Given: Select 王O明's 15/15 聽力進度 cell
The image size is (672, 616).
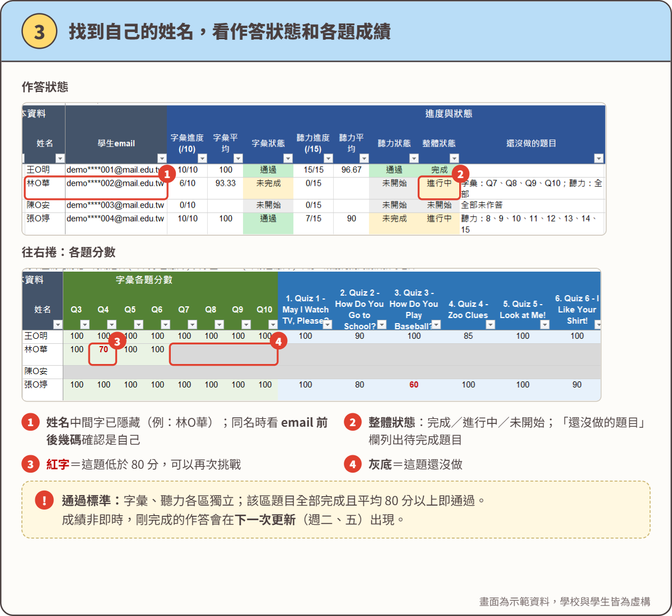Looking at the screenshot, I should coord(314,170).
